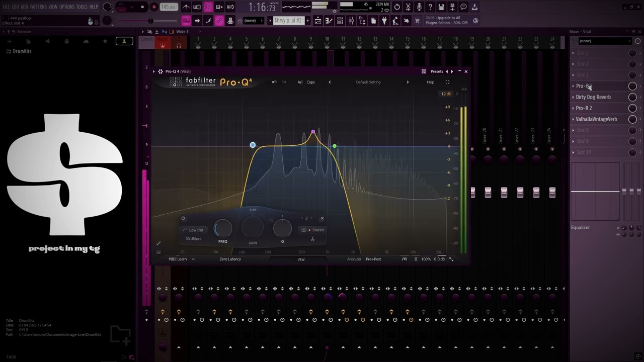This screenshot has width=644, height=362.
Task: Open the TOOLS menu
Action: [82, 7]
